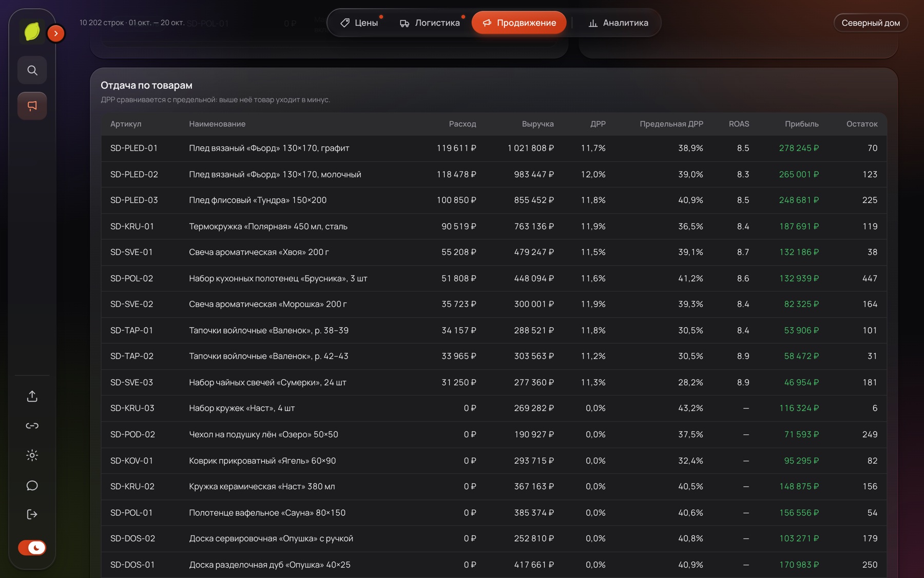Open settings via the gear icon
924x578 pixels.
[32, 455]
